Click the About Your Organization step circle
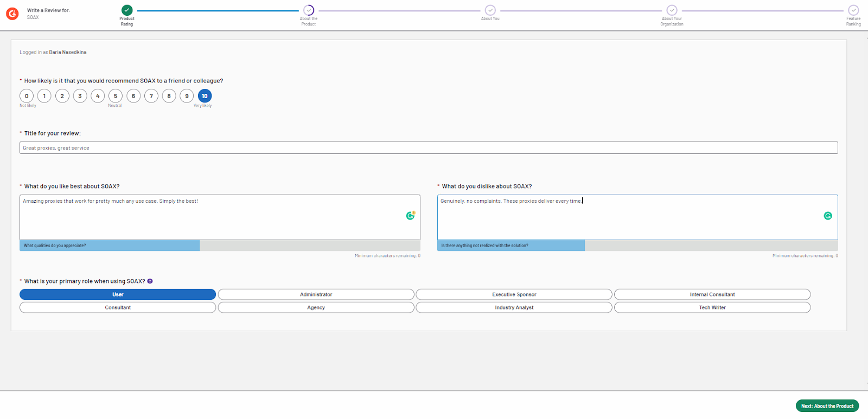868x419 pixels. tap(672, 10)
